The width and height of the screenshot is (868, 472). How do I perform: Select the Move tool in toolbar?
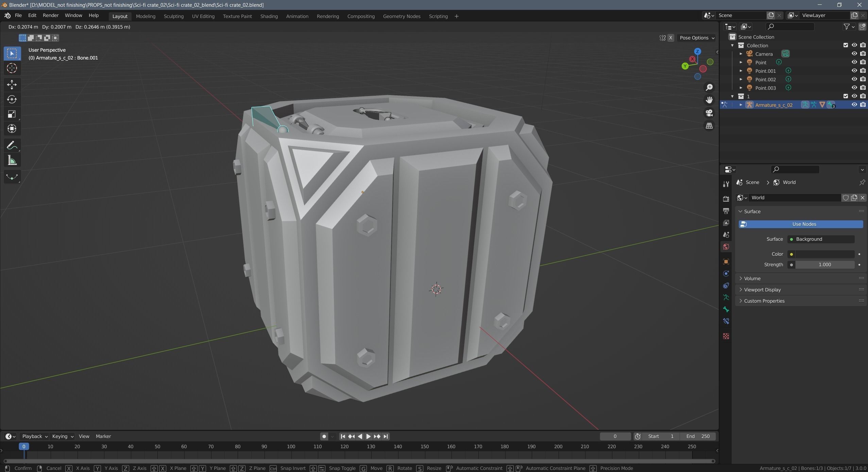12,84
